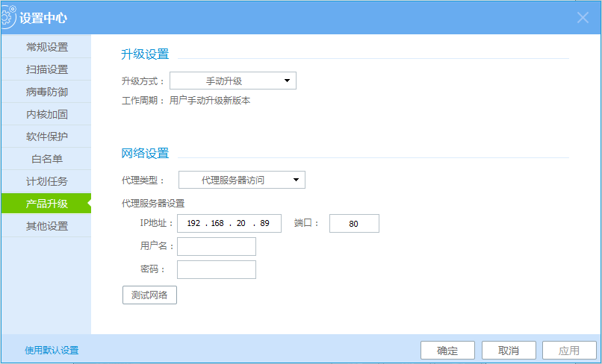Click the 端口 port field
602x364 pixels.
(353, 223)
